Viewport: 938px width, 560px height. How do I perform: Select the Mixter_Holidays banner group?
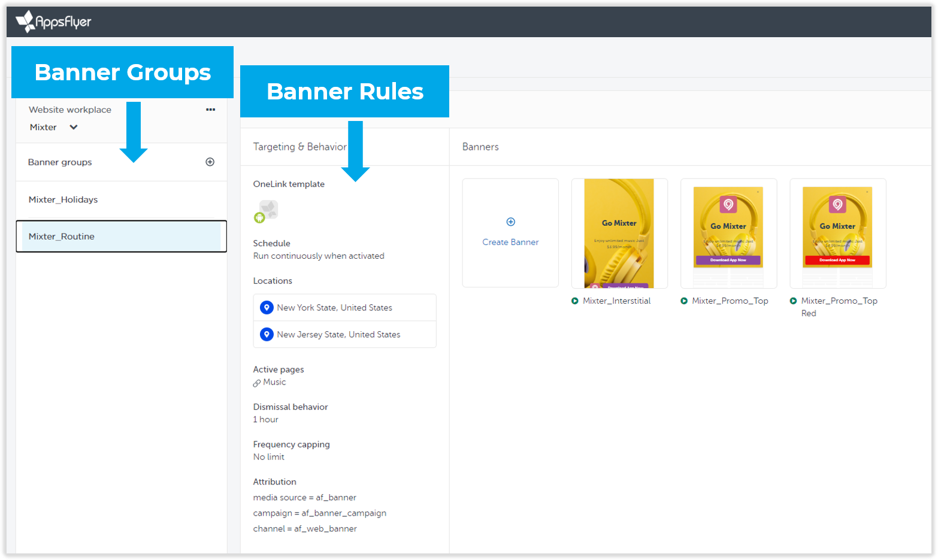point(121,199)
